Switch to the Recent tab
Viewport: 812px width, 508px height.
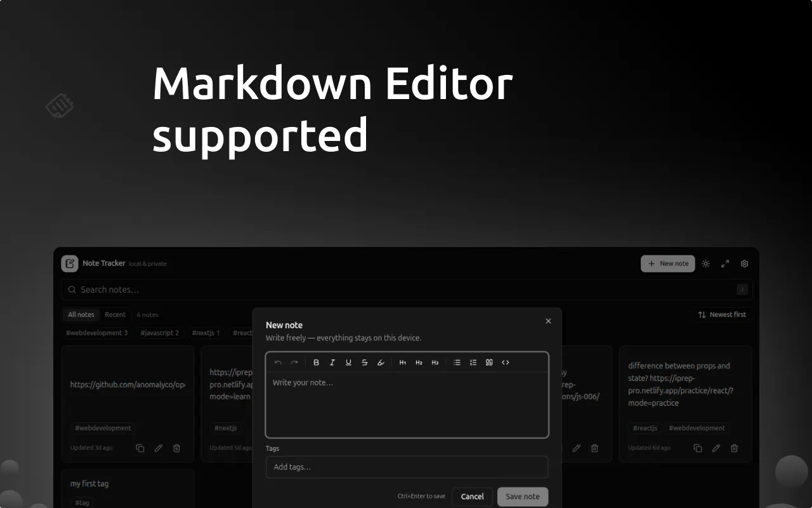tap(115, 314)
